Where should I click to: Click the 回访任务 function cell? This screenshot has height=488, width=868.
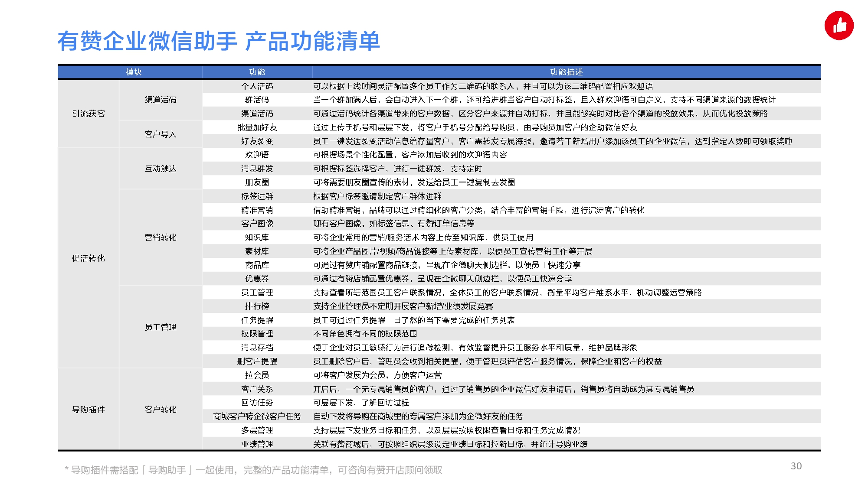click(257, 403)
